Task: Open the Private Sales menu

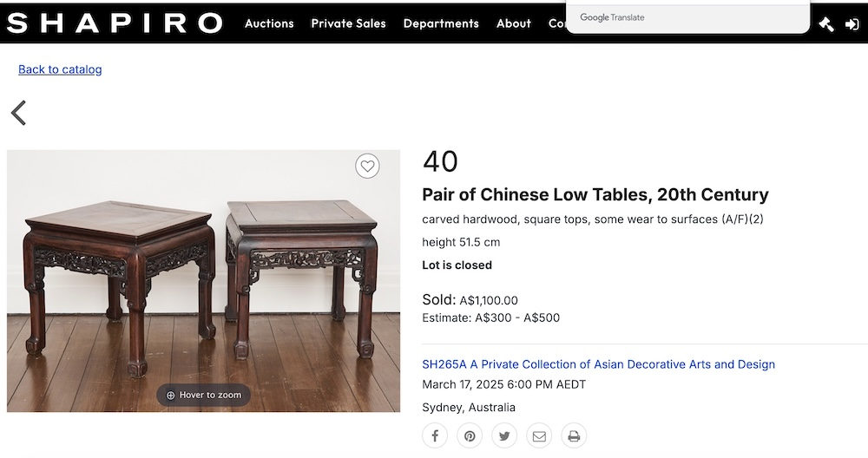Action: coord(348,23)
